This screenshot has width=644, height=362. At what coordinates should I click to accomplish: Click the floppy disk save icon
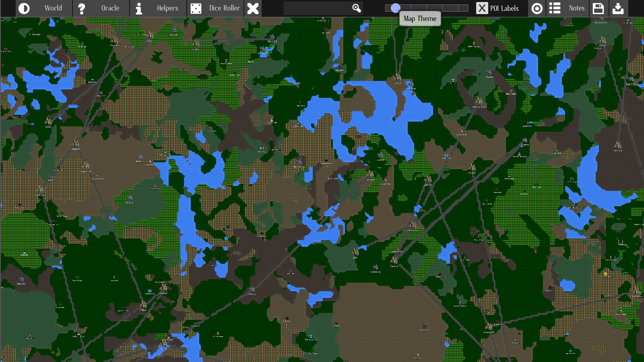point(599,8)
